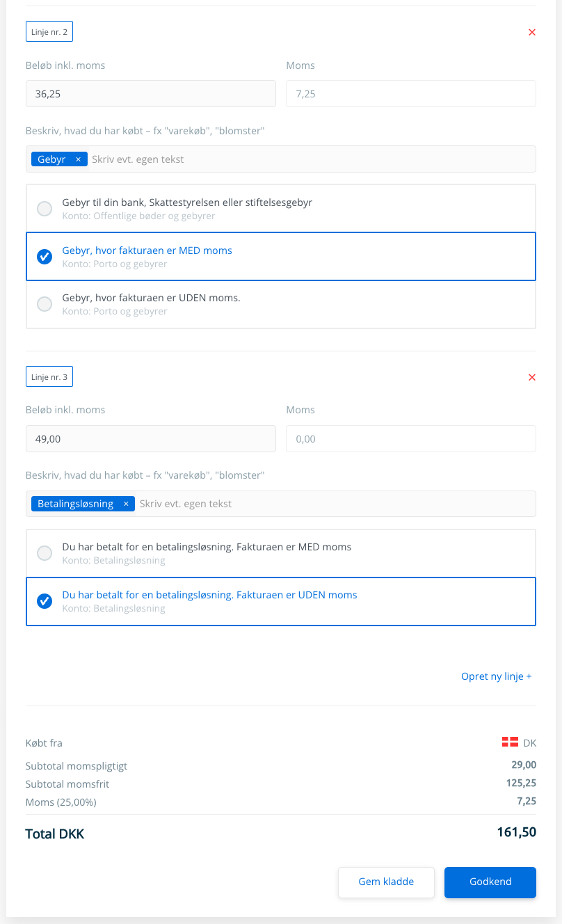Edit amount field showing 49,00
Viewport: 562px width, 924px height.
pos(151,439)
